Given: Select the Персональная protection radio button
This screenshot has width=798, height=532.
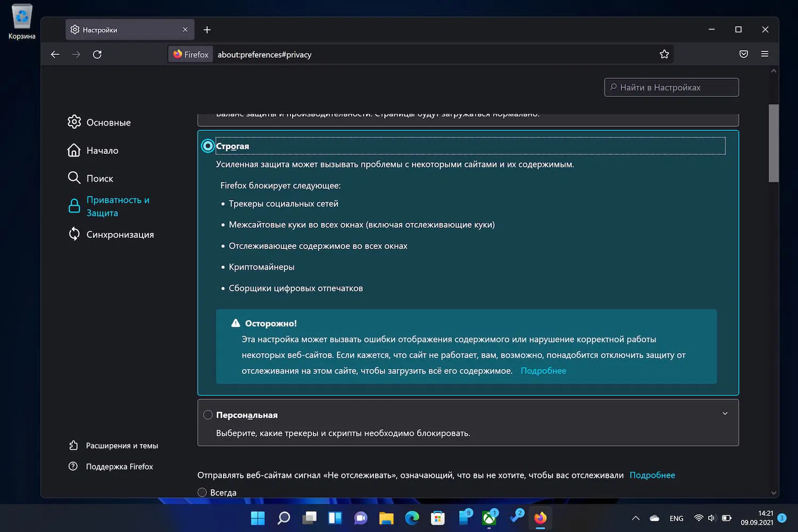Looking at the screenshot, I should click(x=208, y=415).
